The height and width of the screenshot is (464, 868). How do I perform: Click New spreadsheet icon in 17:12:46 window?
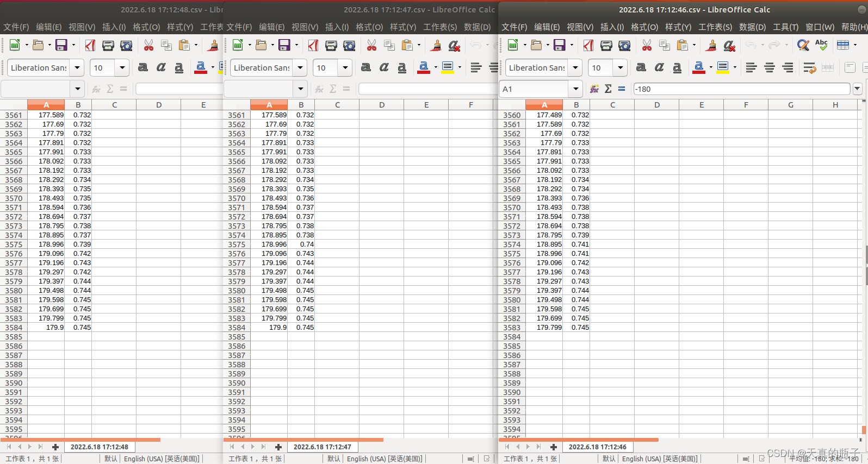(x=512, y=45)
